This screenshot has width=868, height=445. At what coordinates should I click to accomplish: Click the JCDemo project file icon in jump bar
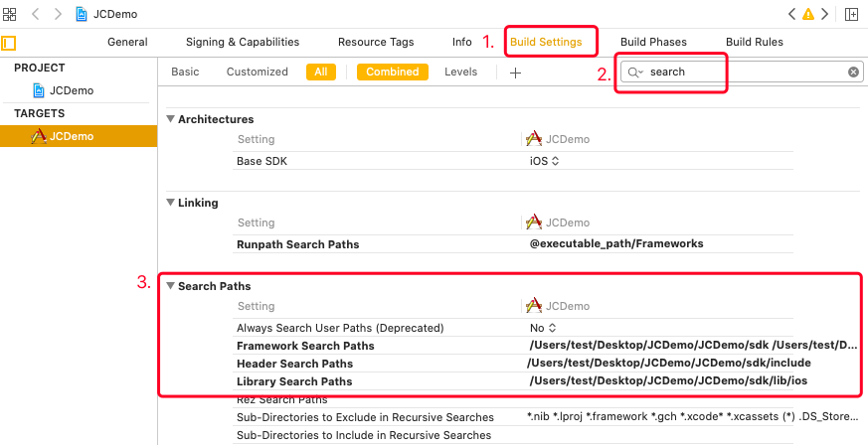pyautogui.click(x=82, y=14)
